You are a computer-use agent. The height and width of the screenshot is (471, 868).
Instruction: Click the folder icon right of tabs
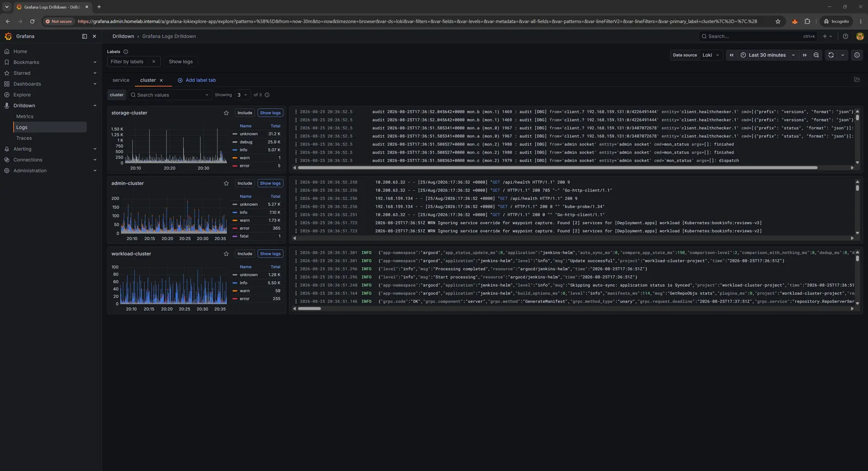pos(857,80)
